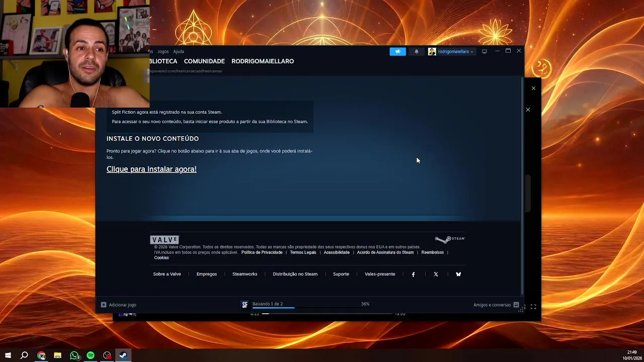Open Windows taskbar search

click(24, 355)
